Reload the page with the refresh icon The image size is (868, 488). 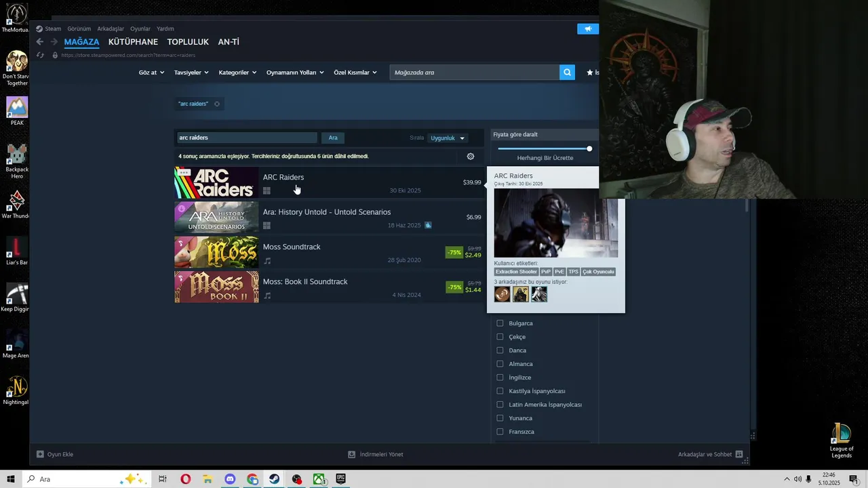click(40, 55)
